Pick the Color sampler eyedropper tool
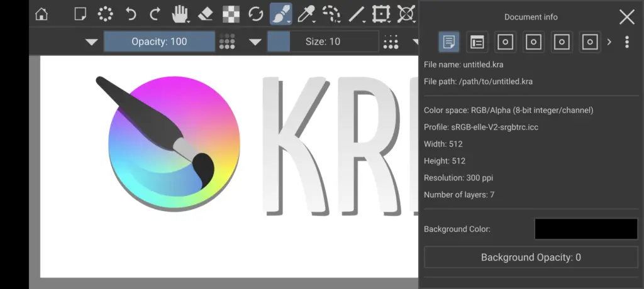Screen dimensions: 644x289 [306, 14]
